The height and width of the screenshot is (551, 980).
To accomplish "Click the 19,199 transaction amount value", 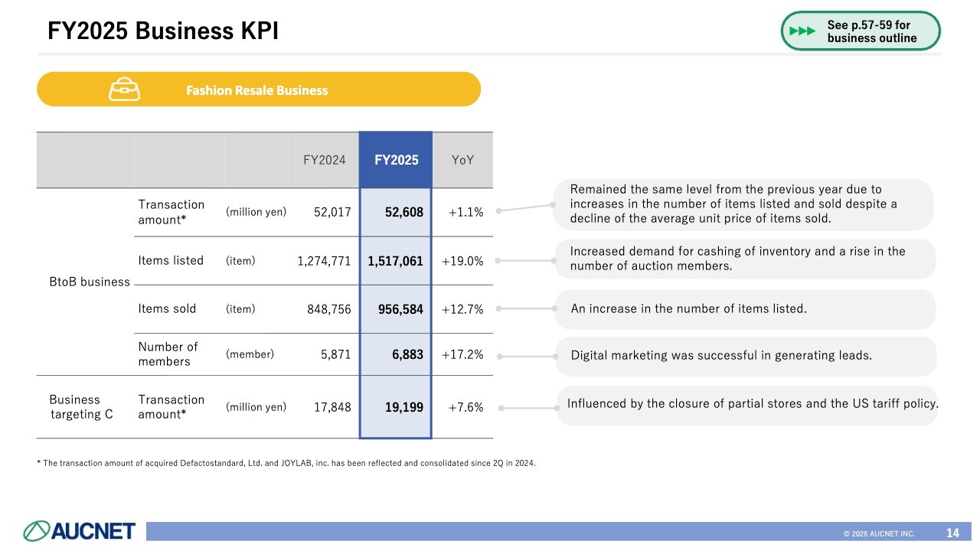I will tap(403, 407).
